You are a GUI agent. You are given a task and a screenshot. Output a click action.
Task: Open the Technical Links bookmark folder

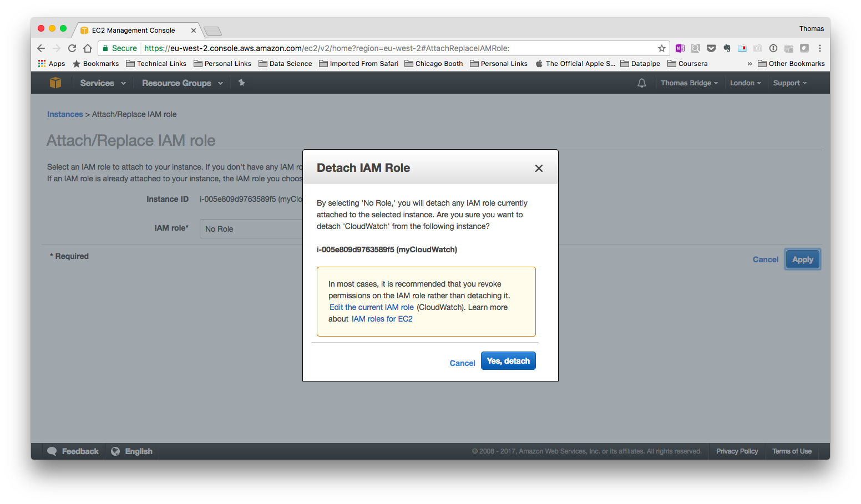pos(156,64)
